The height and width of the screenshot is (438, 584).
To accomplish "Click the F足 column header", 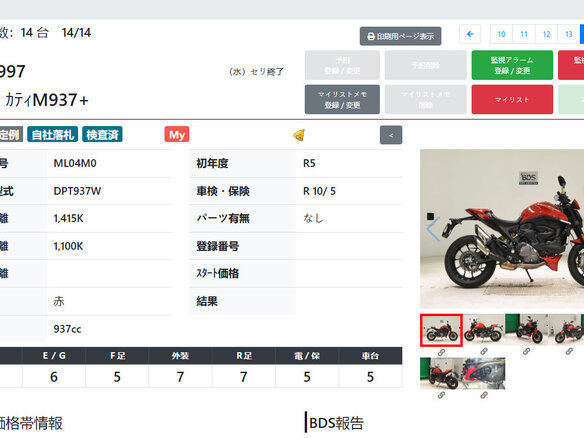I will click(117, 356).
